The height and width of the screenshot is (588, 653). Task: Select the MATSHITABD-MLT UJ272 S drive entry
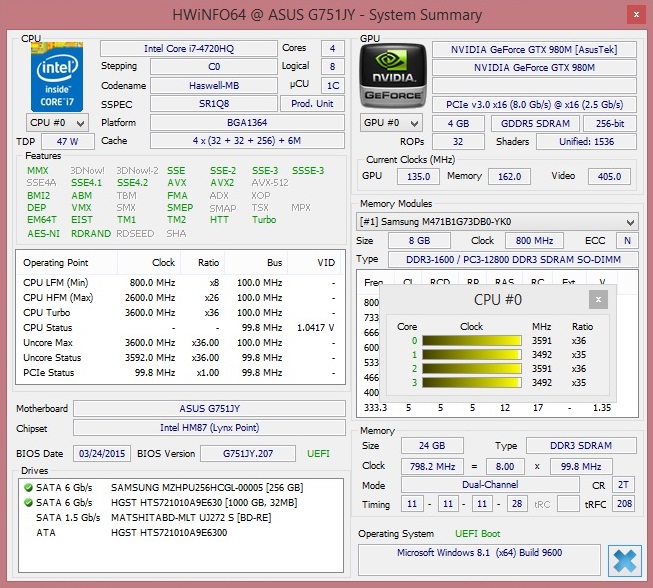click(x=180, y=518)
